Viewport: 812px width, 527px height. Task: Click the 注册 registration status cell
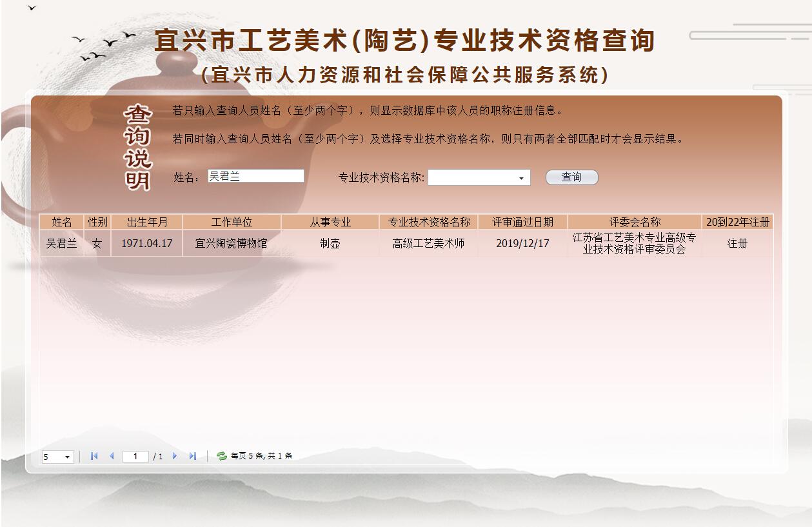pyautogui.click(x=738, y=243)
